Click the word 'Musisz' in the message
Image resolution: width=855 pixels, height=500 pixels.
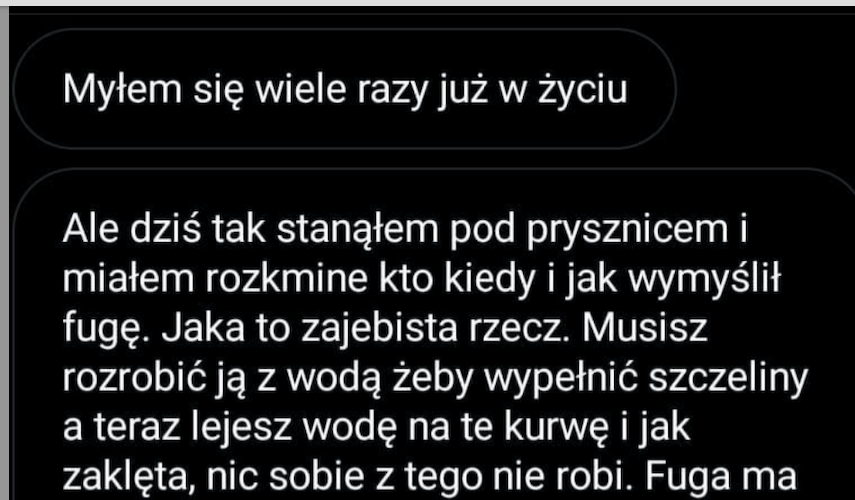coord(645,328)
